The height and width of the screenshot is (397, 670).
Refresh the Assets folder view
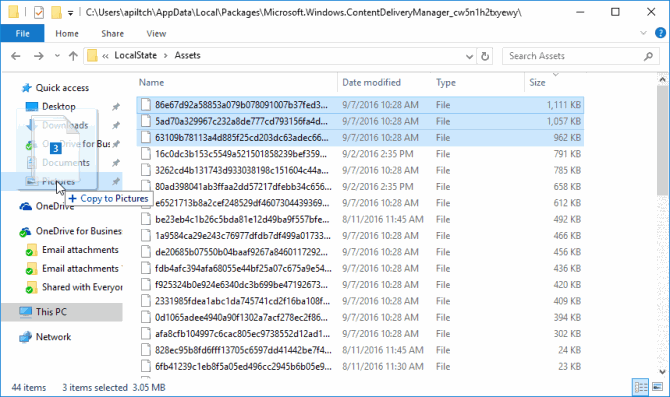(x=485, y=56)
